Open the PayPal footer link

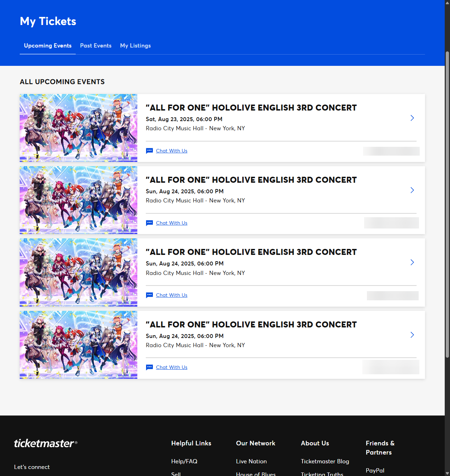pos(375,470)
